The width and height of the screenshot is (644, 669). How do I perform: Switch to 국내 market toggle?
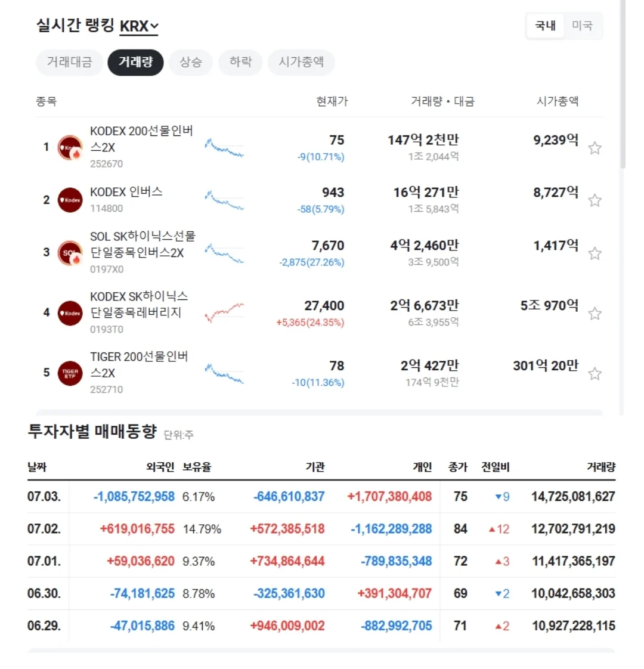click(545, 26)
